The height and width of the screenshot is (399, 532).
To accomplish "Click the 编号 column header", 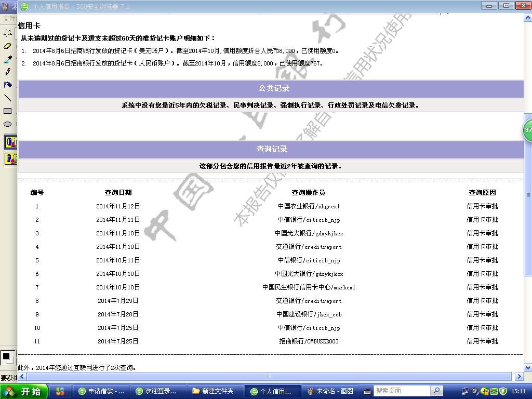I will 37,193.
